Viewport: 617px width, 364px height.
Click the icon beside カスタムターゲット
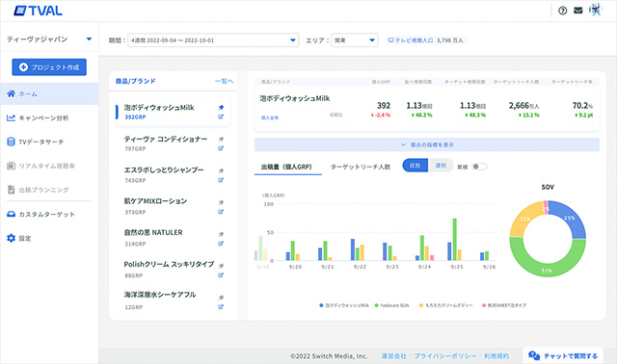click(x=11, y=214)
